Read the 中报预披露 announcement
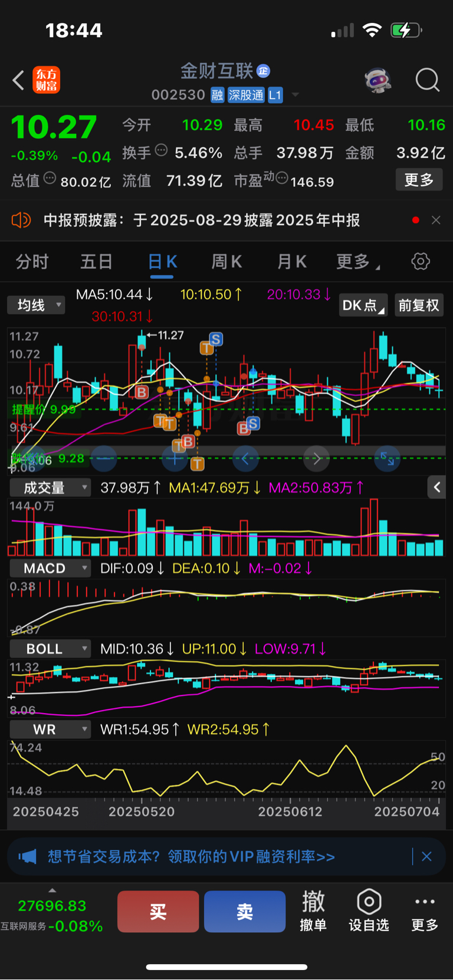Image resolution: width=453 pixels, height=980 pixels. (x=202, y=220)
